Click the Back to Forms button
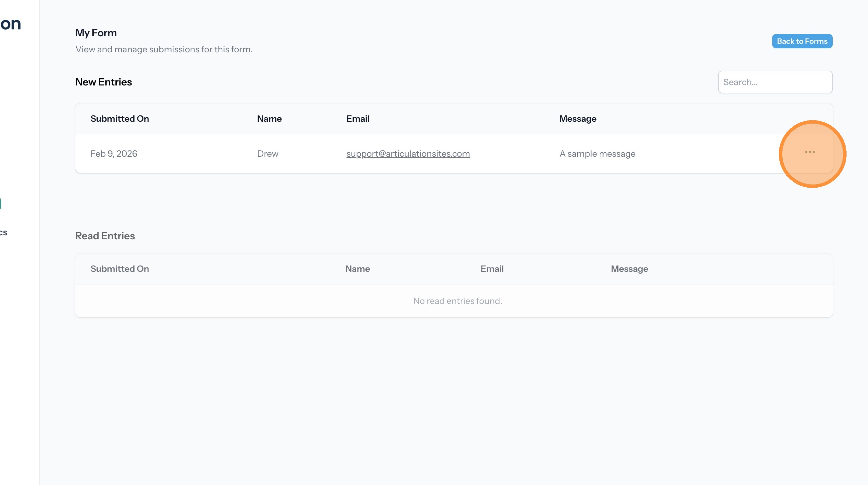This screenshot has height=485, width=868. [801, 41]
